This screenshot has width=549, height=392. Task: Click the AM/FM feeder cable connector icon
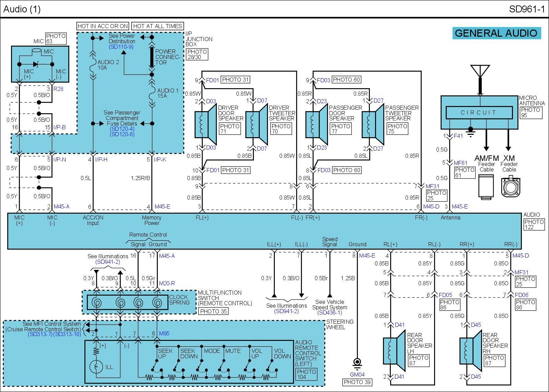[x=486, y=186]
